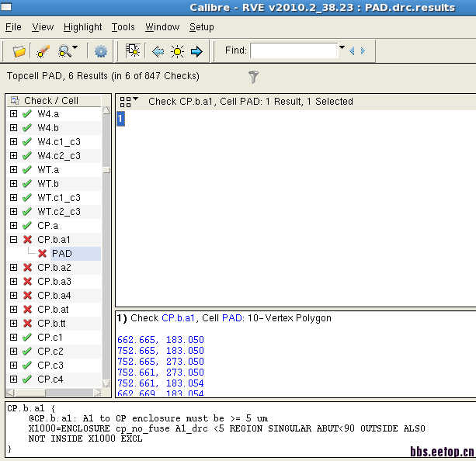This screenshot has width=476, height=461.
Task: Select result number 1 in results list
Action: coord(120,119)
